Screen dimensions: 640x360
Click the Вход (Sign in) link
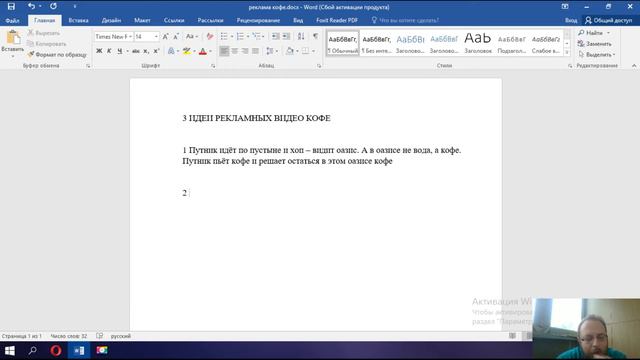(571, 20)
